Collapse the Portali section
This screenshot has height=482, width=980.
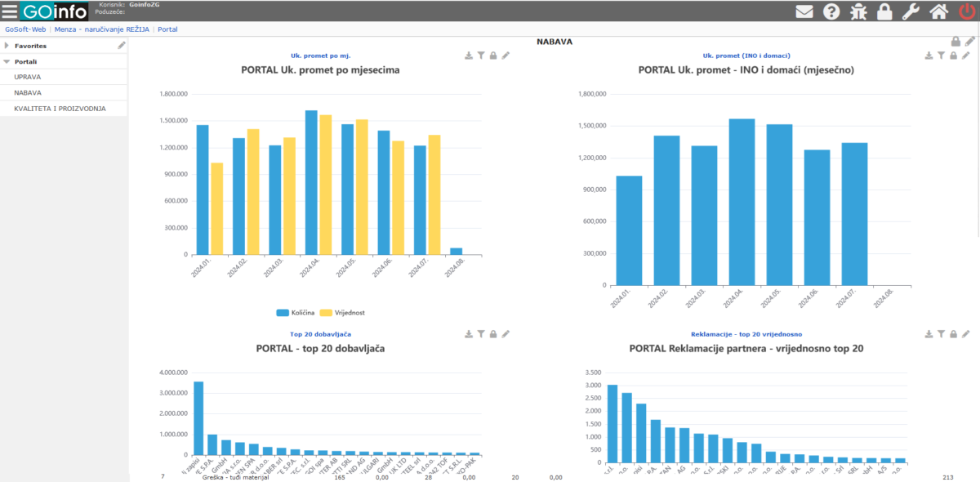pyautogui.click(x=7, y=61)
